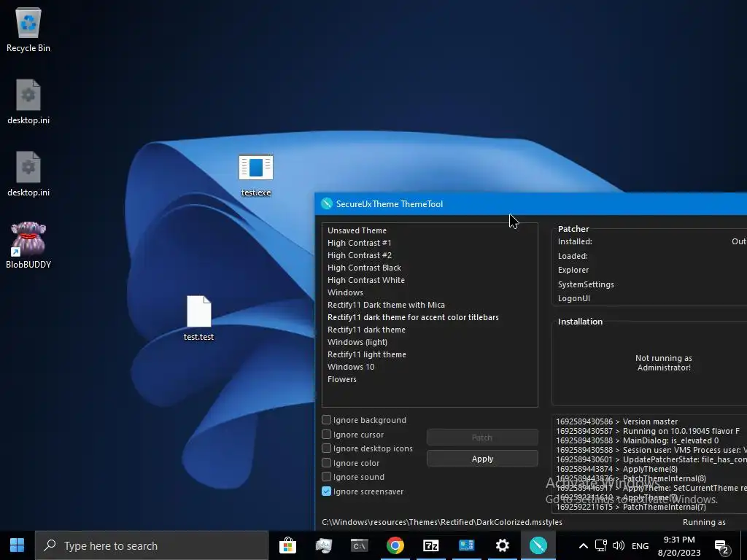This screenshot has width=747, height=560.
Task: Show hidden system tray icons
Action: click(583, 545)
